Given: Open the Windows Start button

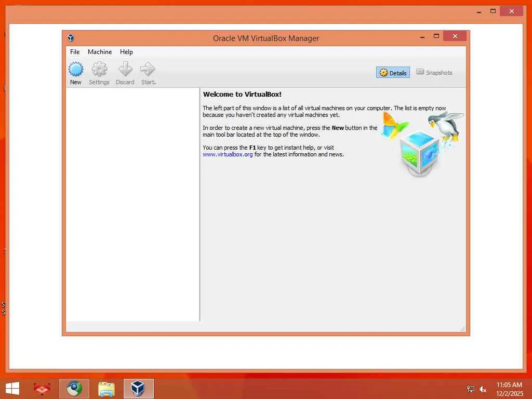Looking at the screenshot, I should pos(12,389).
